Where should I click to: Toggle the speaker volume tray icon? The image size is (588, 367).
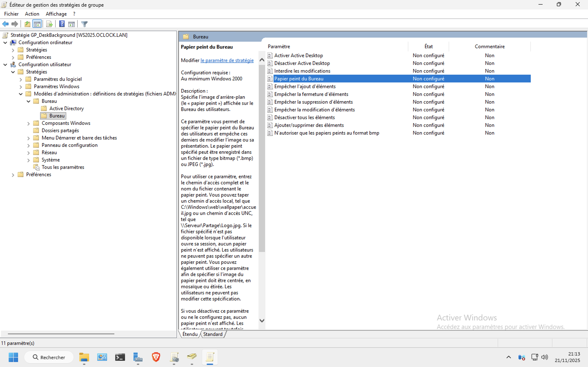coord(545,357)
